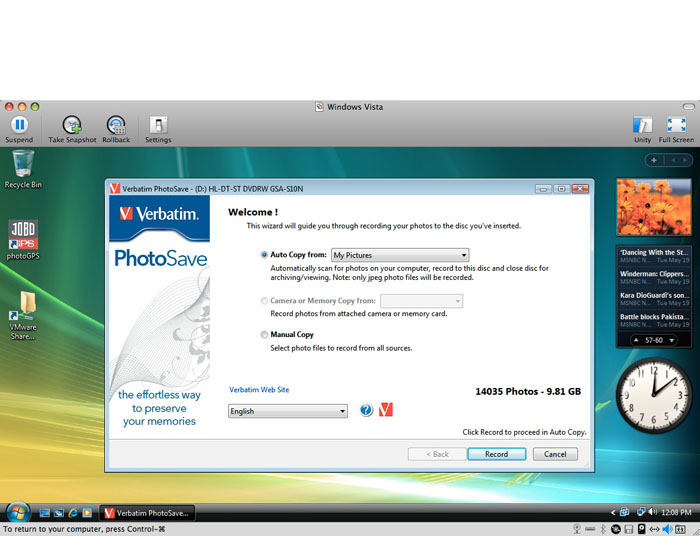Click the sidebar next gadget page arrow
The width and height of the screenshot is (700, 536).
coord(684,160)
